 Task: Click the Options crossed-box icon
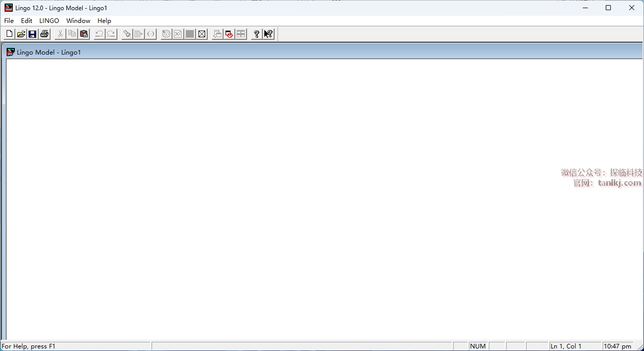[x=202, y=34]
